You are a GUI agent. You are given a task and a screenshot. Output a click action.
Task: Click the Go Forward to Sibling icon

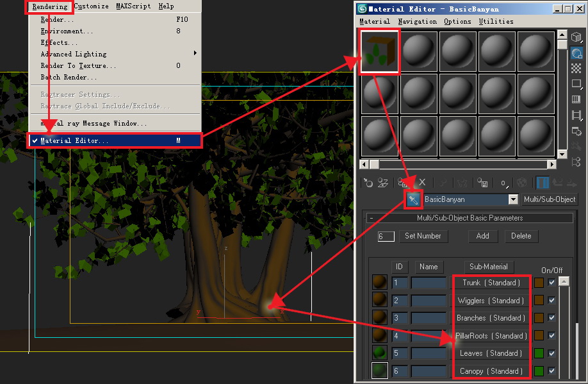(x=572, y=183)
